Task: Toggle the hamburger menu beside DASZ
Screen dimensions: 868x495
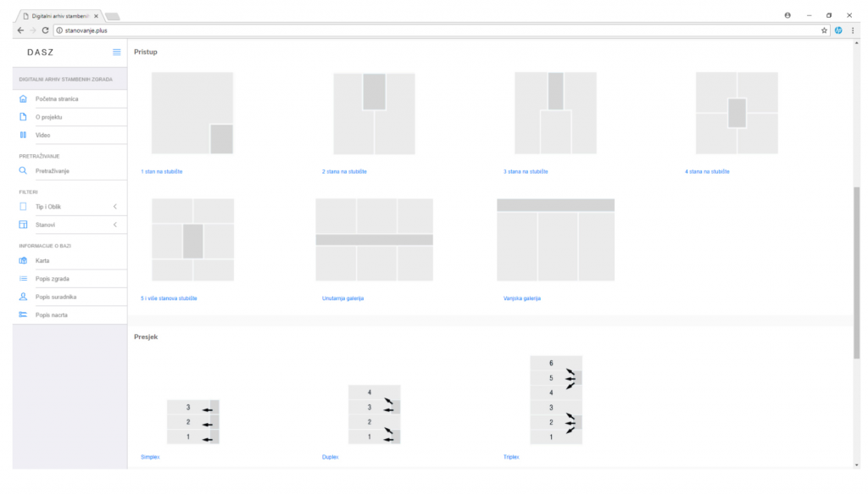Action: 116,52
